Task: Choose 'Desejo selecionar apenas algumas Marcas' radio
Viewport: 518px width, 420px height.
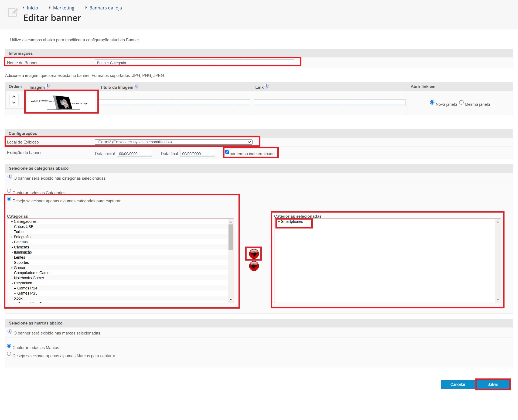Action: tap(9, 354)
